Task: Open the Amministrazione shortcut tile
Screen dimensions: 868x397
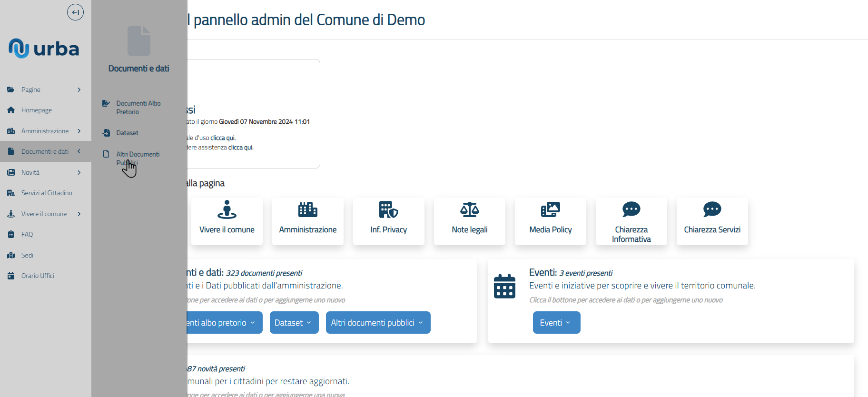Action: [308, 221]
